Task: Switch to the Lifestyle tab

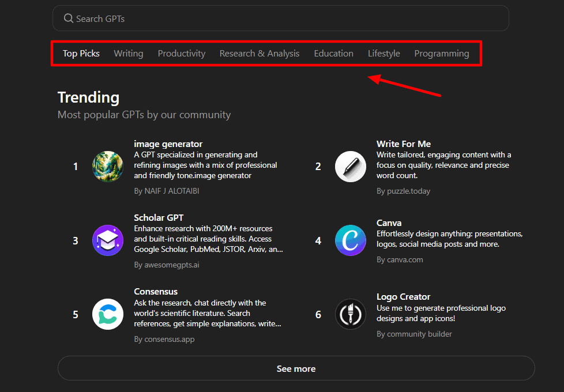Action: [384, 54]
